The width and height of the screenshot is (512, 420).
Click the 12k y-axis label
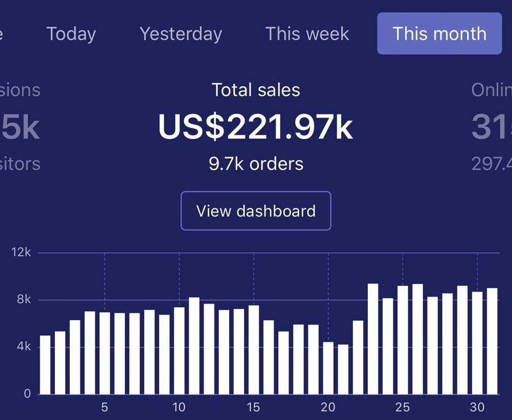(21, 252)
